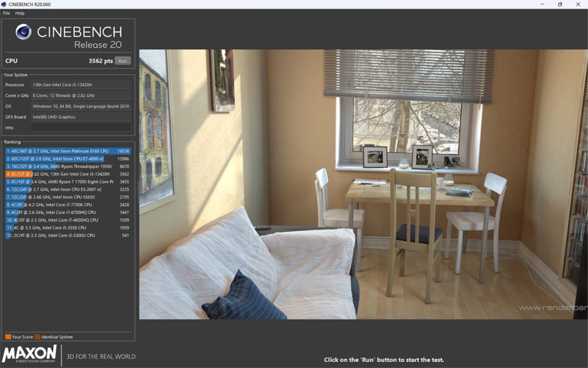
Task: Click the Processor field value
Action: click(81, 85)
